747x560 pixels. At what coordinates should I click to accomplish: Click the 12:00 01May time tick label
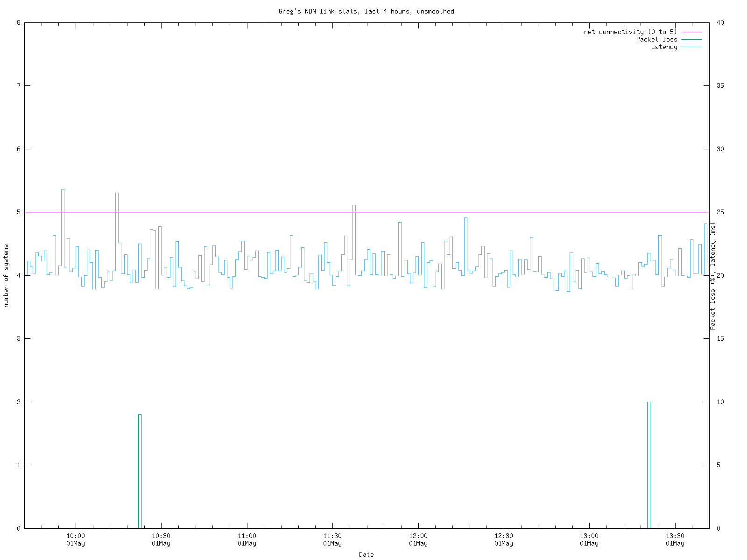418,539
